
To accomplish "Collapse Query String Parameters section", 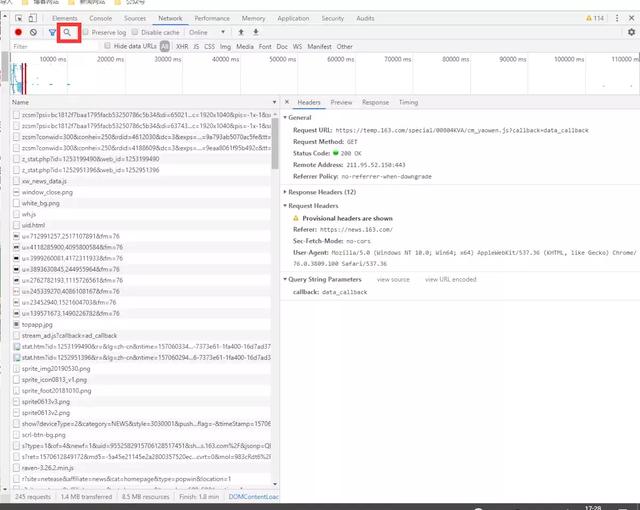I will (285, 279).
